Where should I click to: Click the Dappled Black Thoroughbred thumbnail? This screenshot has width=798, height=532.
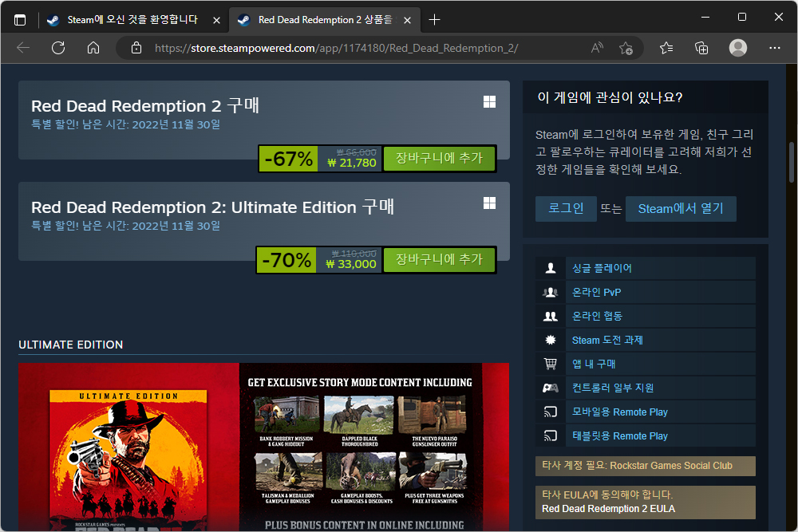point(359,415)
